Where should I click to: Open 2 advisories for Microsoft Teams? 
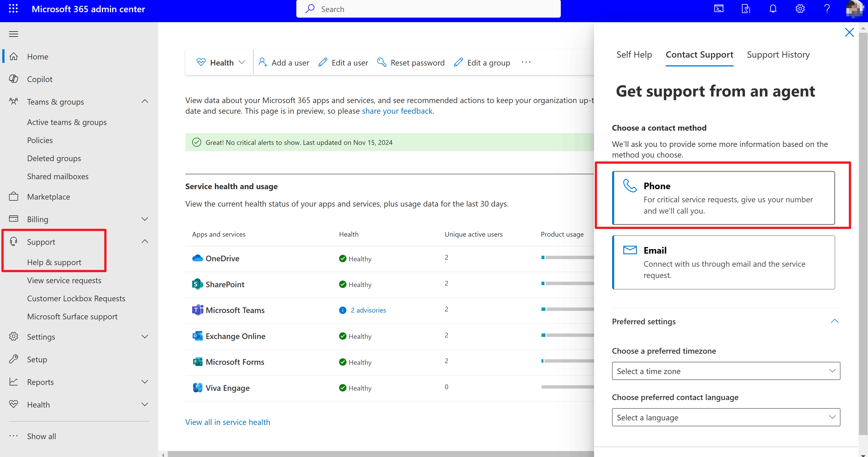coord(368,310)
